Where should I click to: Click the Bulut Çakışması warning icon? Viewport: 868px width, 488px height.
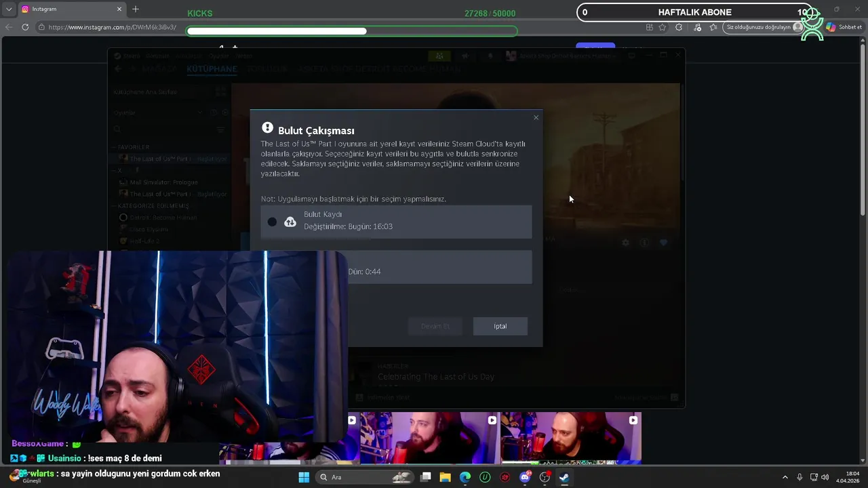click(x=267, y=128)
